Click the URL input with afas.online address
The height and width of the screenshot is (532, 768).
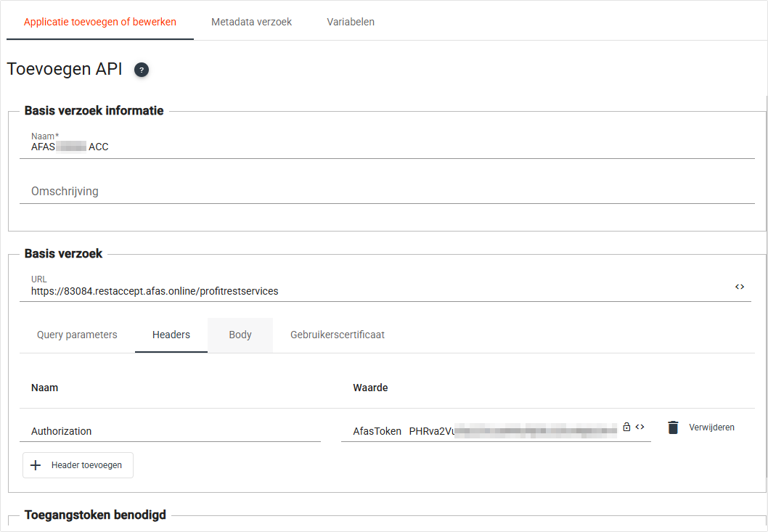(x=363, y=291)
